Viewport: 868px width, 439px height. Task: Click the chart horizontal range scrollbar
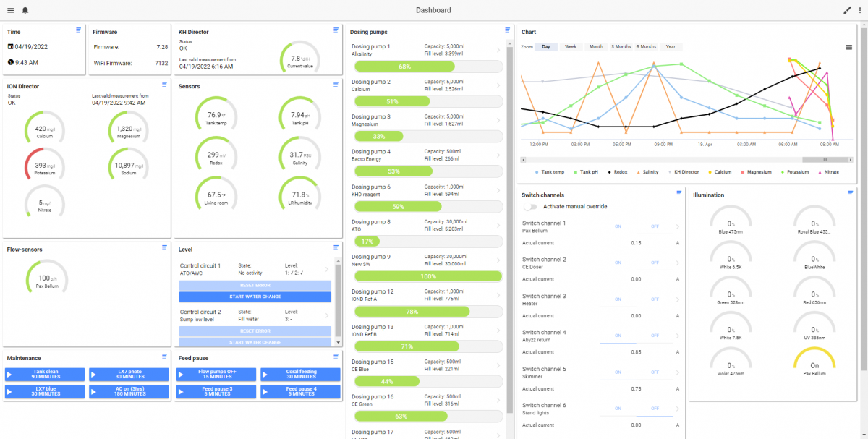tap(679, 159)
